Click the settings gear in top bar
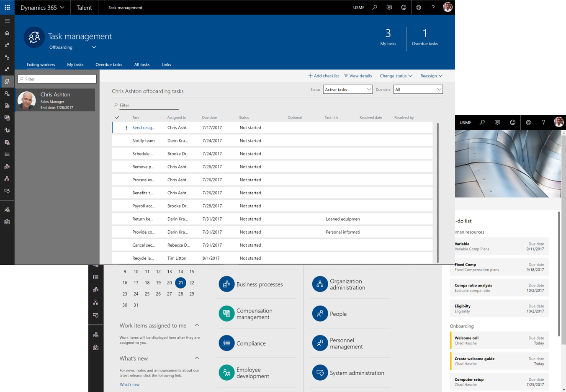 click(x=418, y=8)
